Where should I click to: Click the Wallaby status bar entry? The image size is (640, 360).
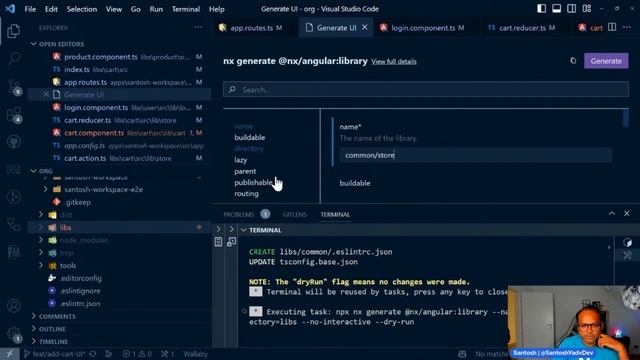click(x=196, y=354)
